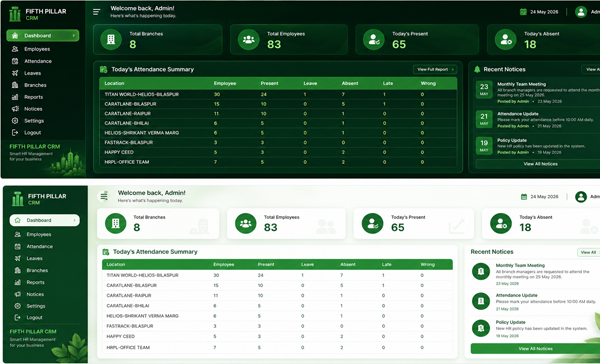The height and width of the screenshot is (364, 600).
Task: Click the hamburger menu icon in the light dashboard header
Action: [x=104, y=196]
